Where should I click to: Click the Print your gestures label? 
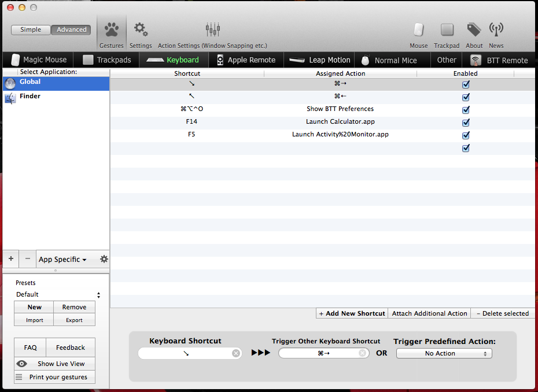point(58,377)
